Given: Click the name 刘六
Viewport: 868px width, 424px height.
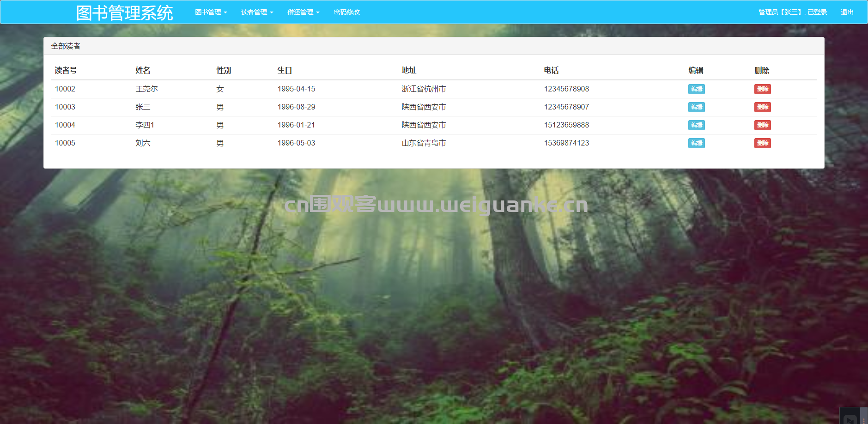Looking at the screenshot, I should coord(143,143).
